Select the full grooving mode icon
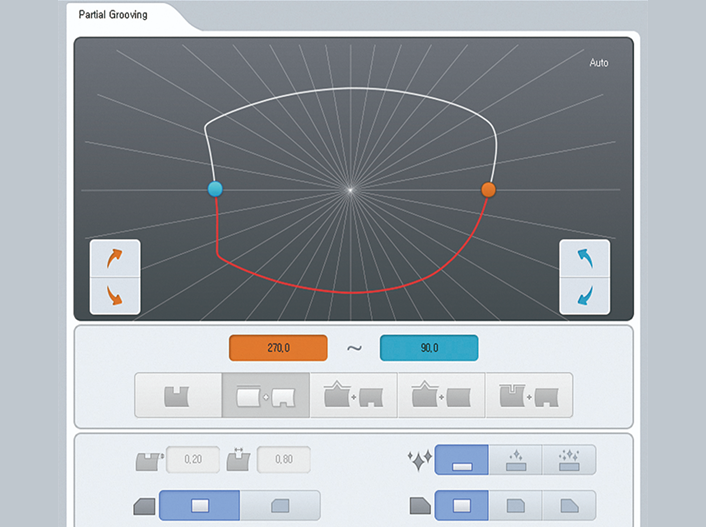 coord(178,395)
